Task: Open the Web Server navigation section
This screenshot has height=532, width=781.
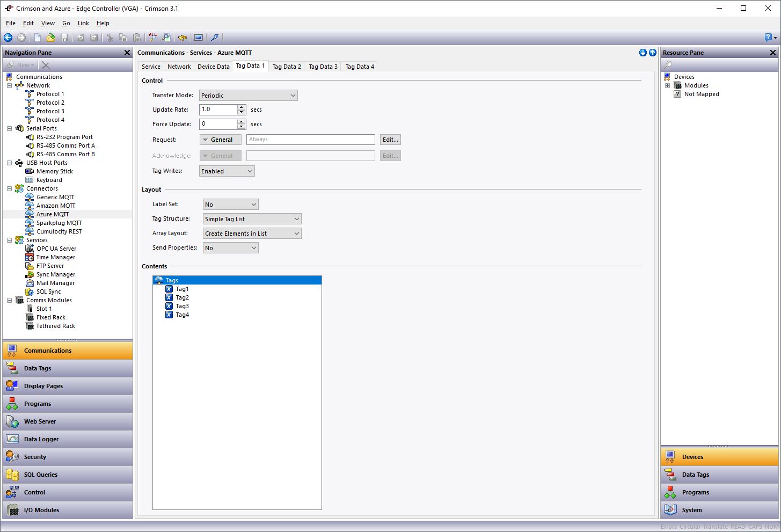Action: (x=68, y=421)
